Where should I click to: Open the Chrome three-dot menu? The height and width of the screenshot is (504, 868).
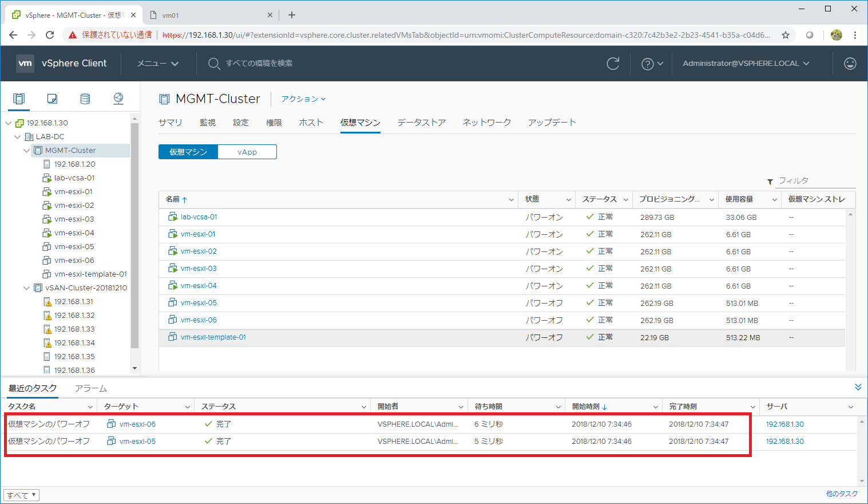coord(855,35)
